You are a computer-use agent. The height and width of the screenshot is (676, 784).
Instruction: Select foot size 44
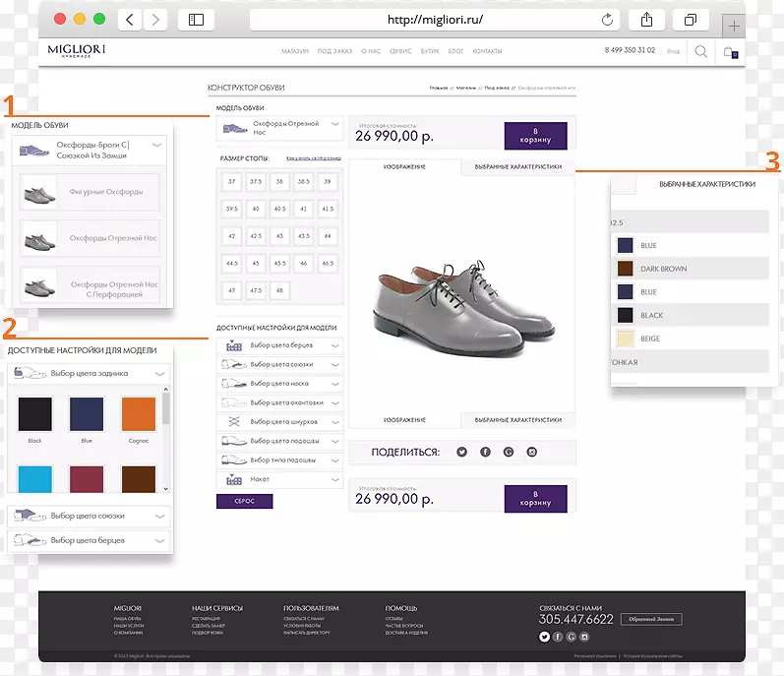(x=328, y=235)
